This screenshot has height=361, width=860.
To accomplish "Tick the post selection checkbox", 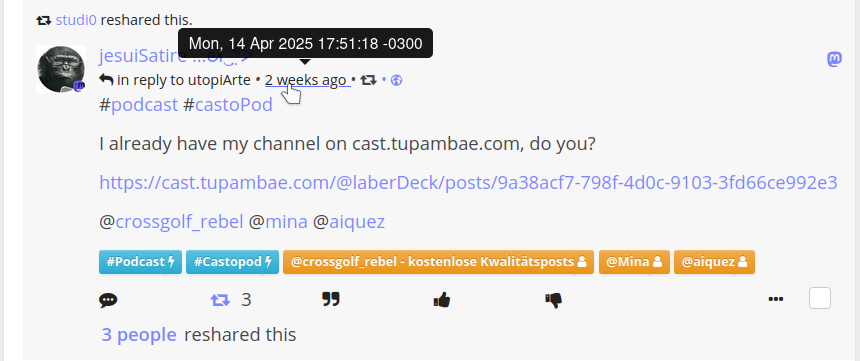I will point(820,298).
